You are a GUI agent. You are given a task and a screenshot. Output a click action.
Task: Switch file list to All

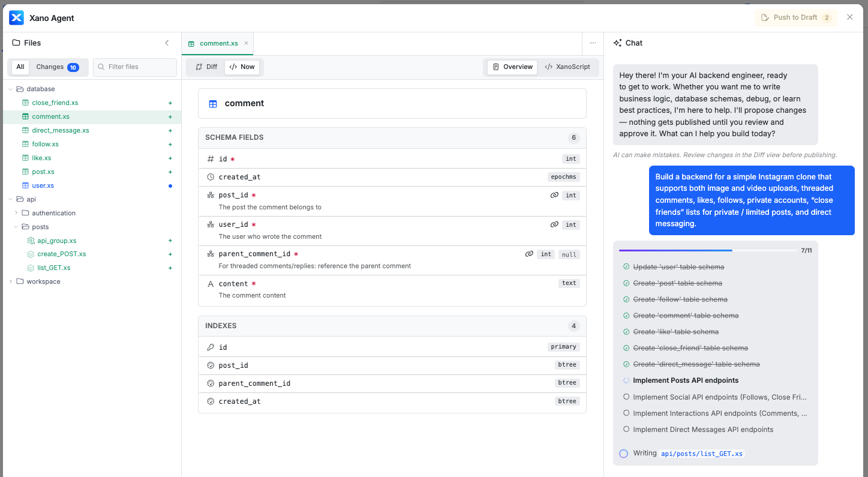coord(20,67)
